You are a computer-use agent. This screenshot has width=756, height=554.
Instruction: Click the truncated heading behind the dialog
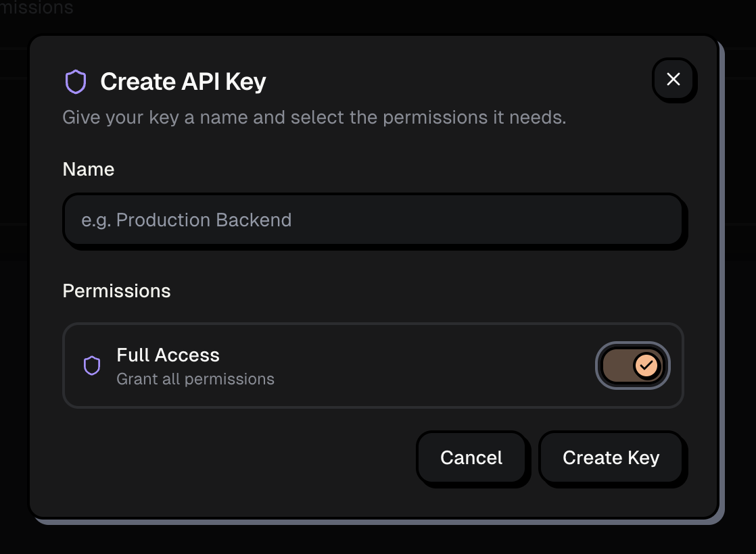click(37, 8)
